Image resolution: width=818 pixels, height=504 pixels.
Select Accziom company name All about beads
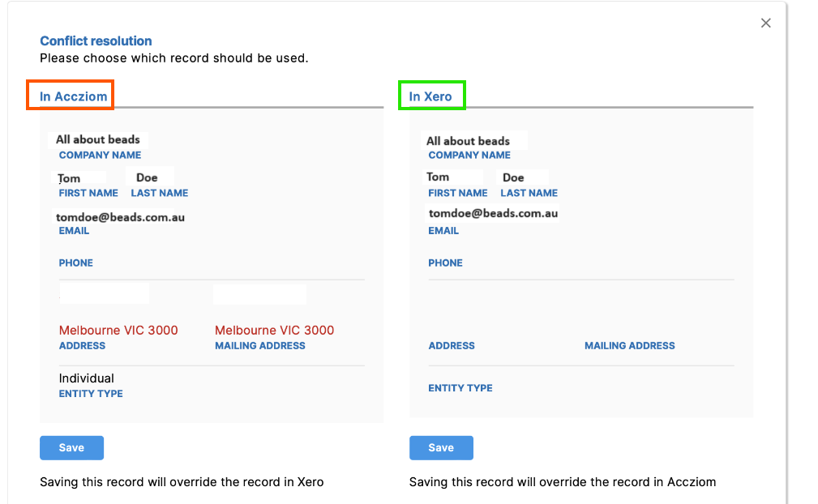pyautogui.click(x=98, y=139)
